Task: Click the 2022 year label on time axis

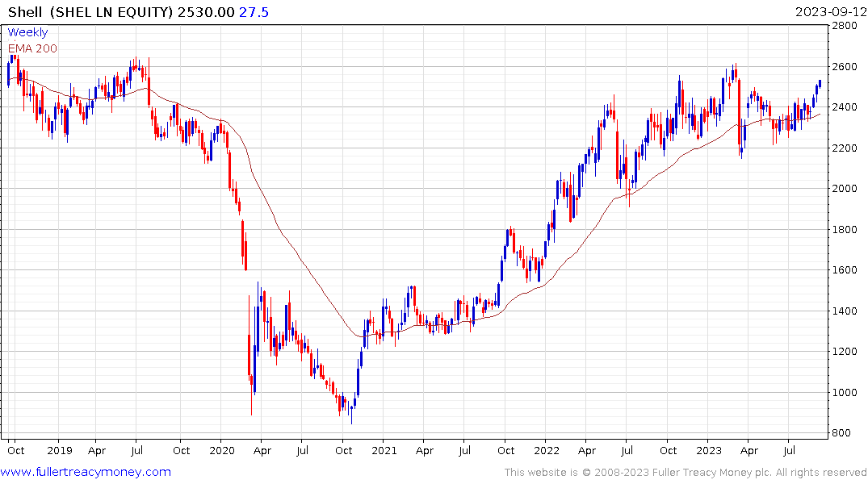Action: tap(547, 450)
